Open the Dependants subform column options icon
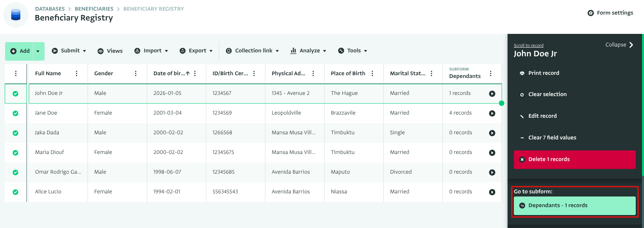Screen dimensions: 644x228 pos(491,74)
